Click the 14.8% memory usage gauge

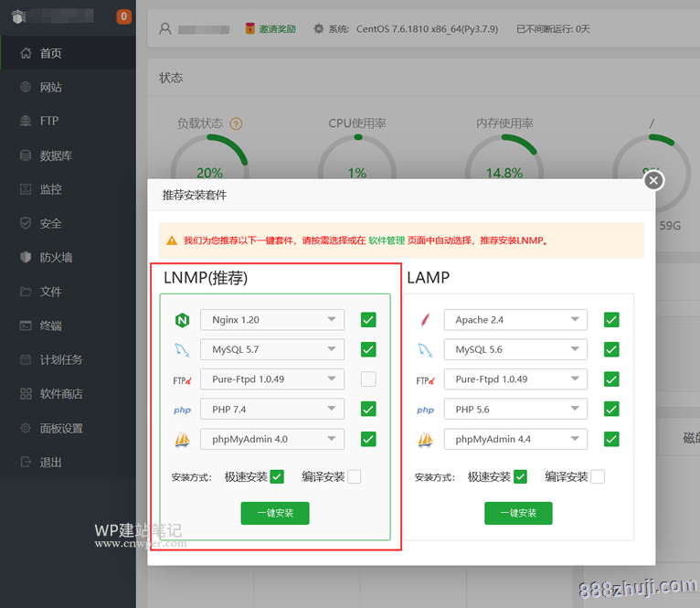504,157
